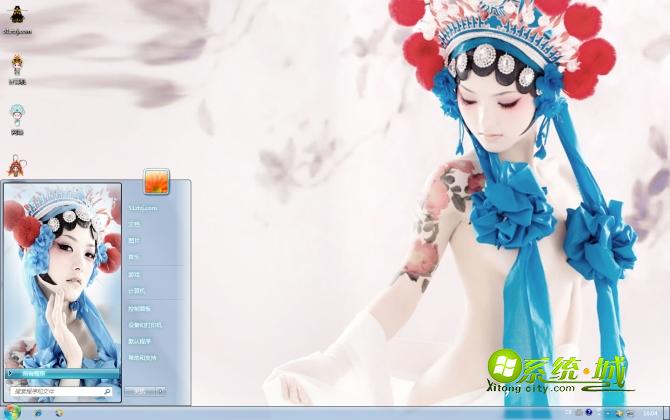Launch Internet Explorer from the taskbar
670x420 pixels.
pyautogui.click(x=38, y=413)
